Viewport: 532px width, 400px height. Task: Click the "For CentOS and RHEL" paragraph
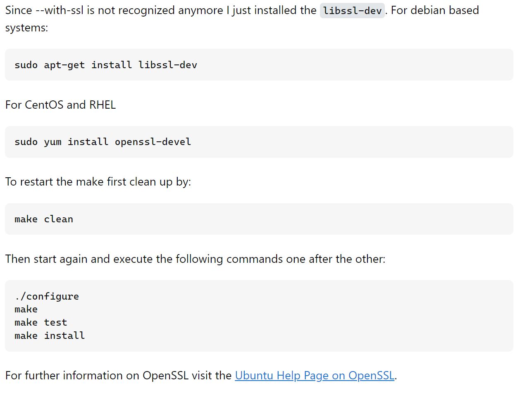(x=60, y=105)
